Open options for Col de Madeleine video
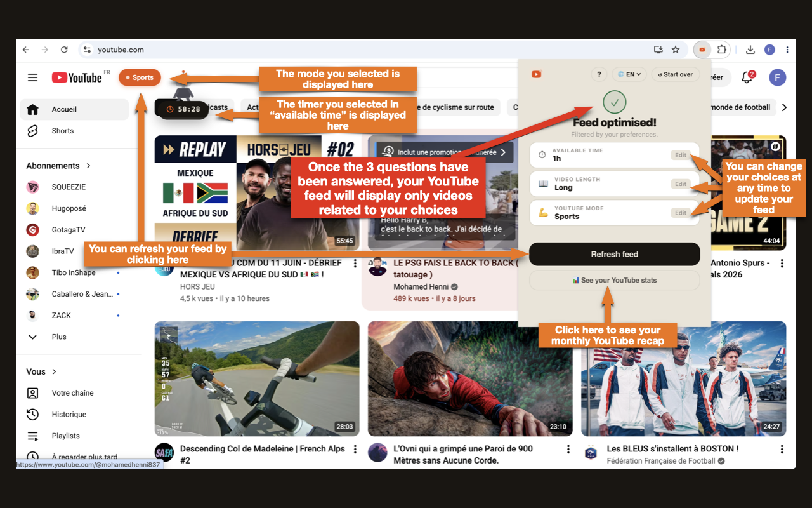 pos(355,450)
